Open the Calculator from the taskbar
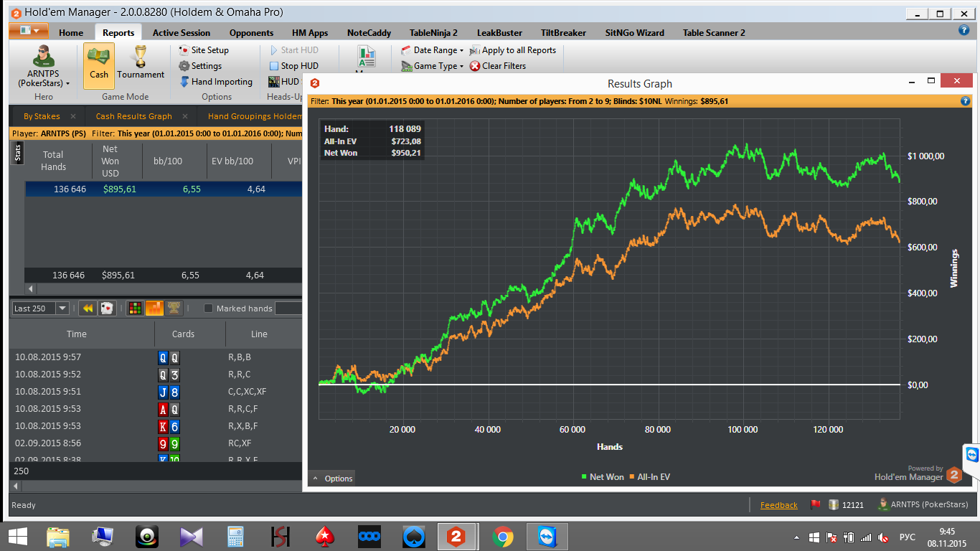Screen dimensions: 980x551 [235, 537]
